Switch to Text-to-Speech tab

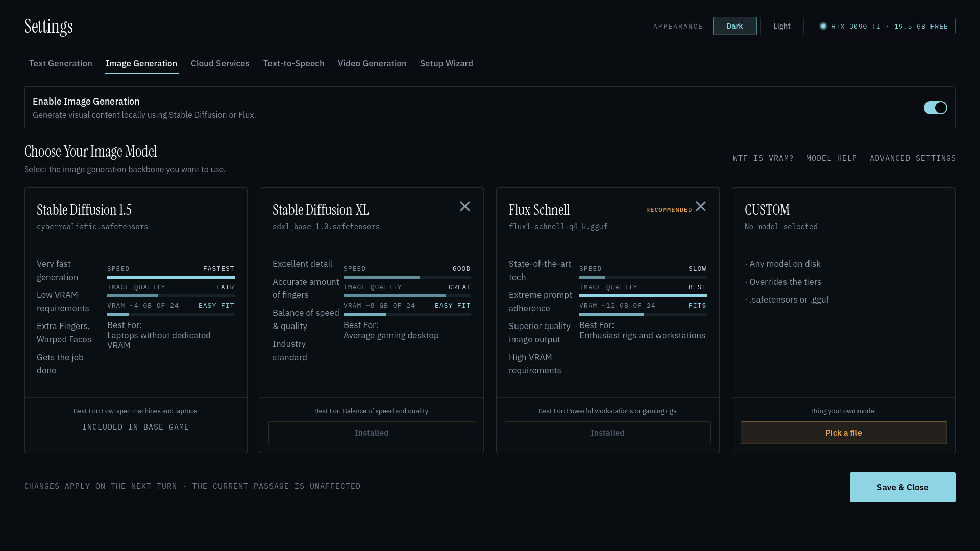pos(294,63)
